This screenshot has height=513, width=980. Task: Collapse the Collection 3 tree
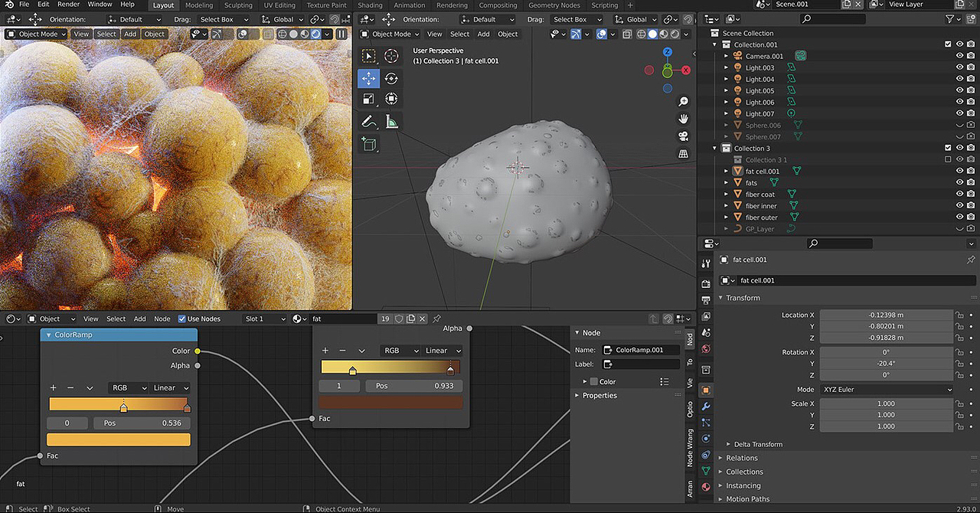pyautogui.click(x=715, y=149)
